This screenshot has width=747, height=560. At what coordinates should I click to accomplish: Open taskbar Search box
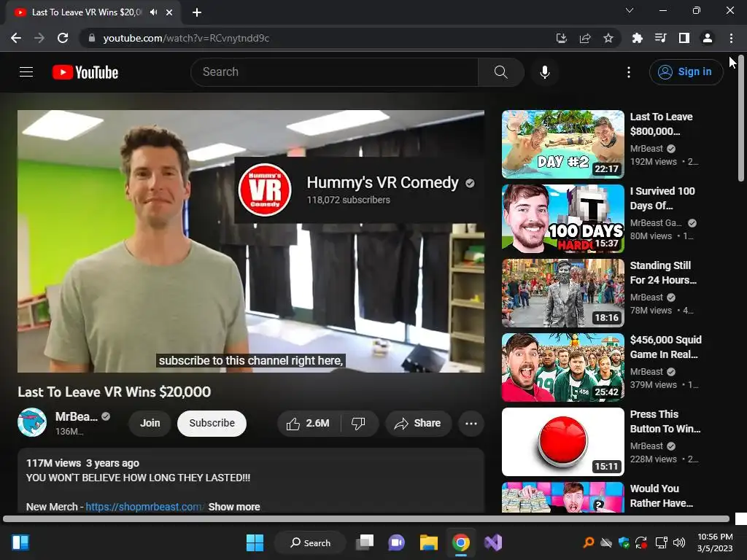click(x=310, y=542)
